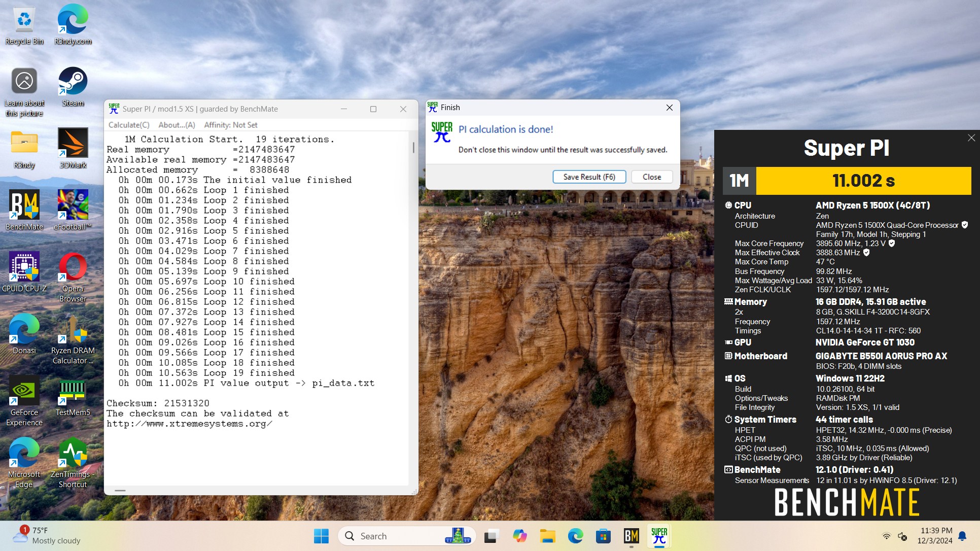
Task: Open Task View in the taskbar
Action: [491, 536]
